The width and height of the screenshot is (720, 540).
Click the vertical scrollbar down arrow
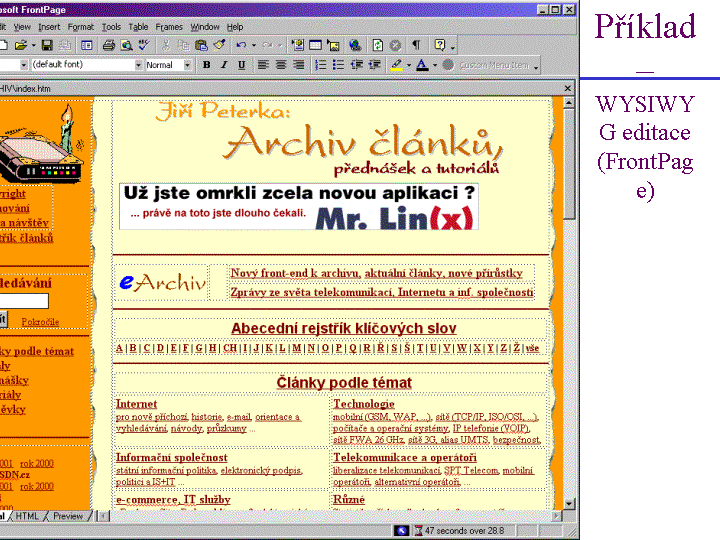click(x=568, y=504)
